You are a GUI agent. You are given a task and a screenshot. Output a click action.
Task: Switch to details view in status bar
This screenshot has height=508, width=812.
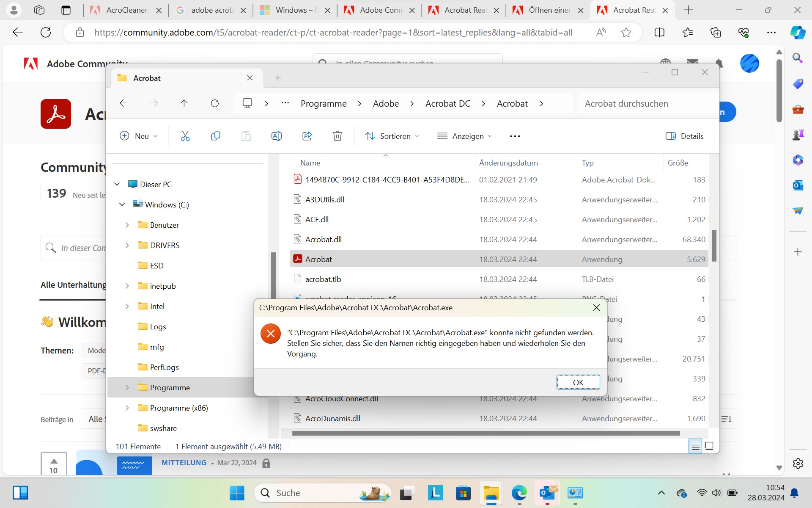(x=696, y=446)
